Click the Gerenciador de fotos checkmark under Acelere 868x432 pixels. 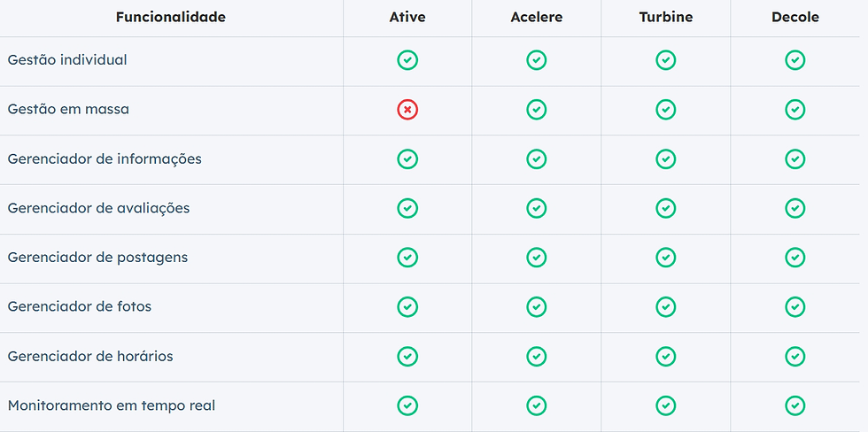[537, 306]
